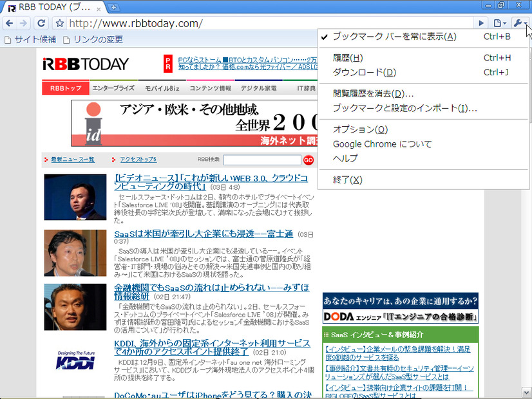Open a new tab with the plus button

pyautogui.click(x=113, y=7)
